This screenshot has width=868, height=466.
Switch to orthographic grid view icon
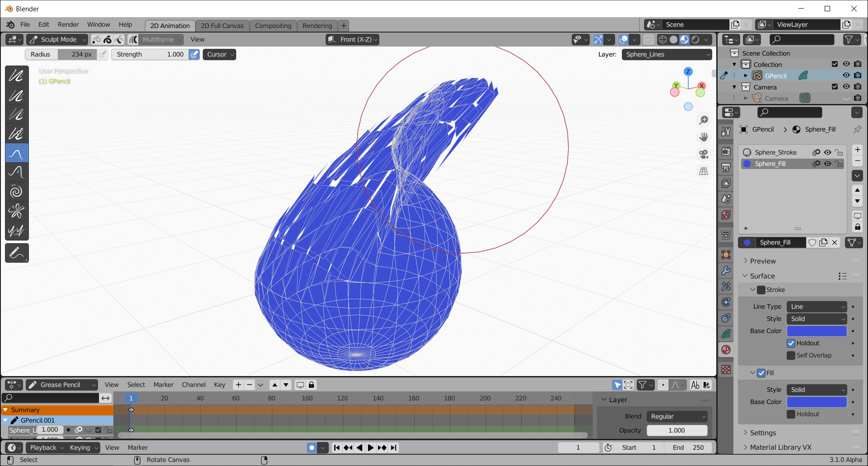click(704, 171)
